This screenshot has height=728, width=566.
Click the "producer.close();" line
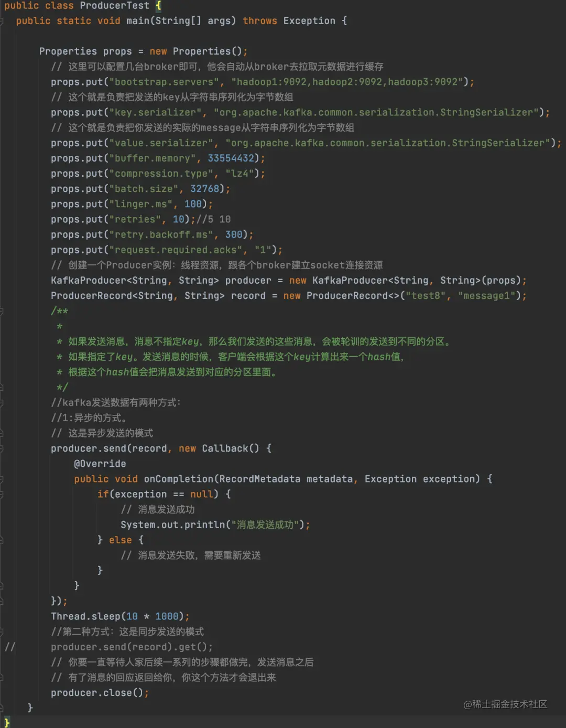100,692
